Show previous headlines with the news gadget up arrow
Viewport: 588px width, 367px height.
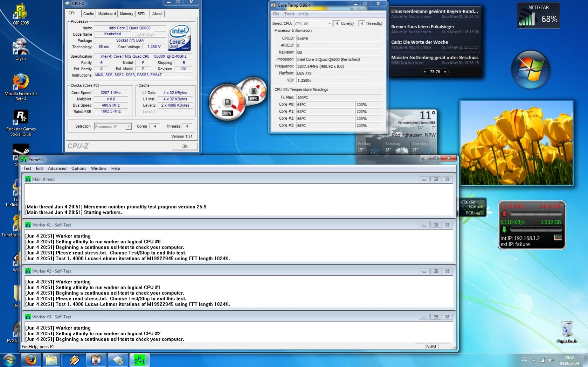pos(425,72)
